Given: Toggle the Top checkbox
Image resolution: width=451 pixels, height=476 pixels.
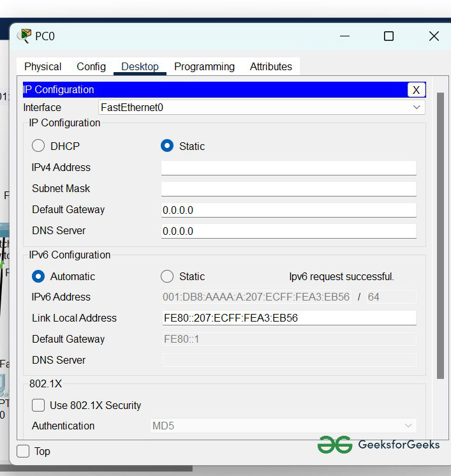Looking at the screenshot, I should [24, 451].
